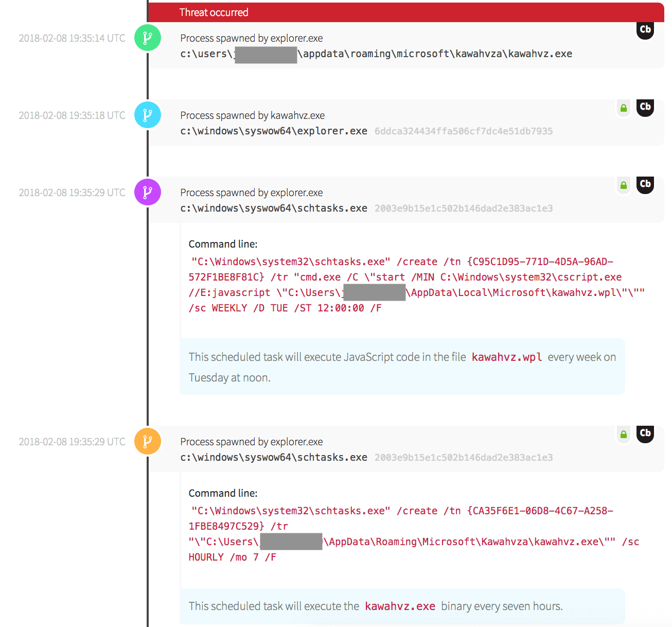Open the hash 6ddca324434ffa506cf7dc4e51db7935
Image resolution: width=672 pixels, height=627 pixels.
coord(463,131)
